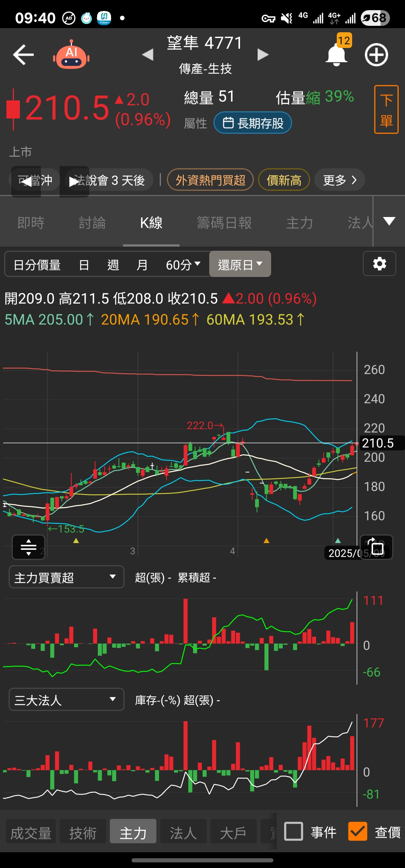Tap the 222.0 high price annotation
This screenshot has height=868, width=405.
coord(205,425)
